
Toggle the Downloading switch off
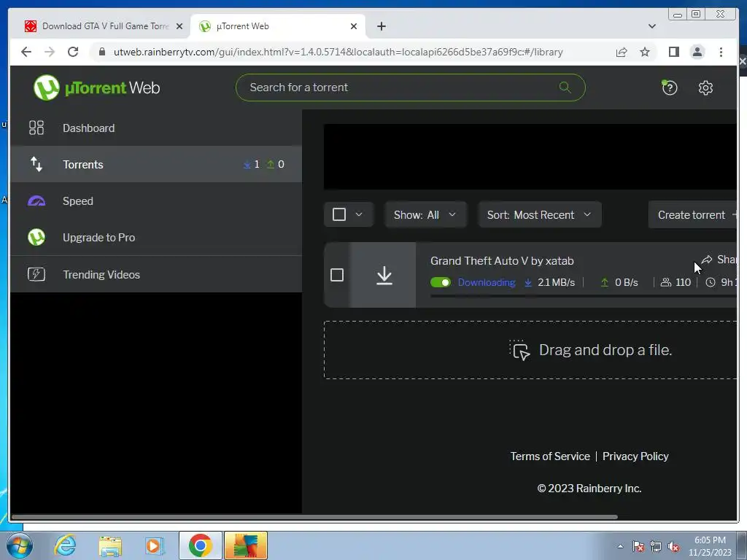click(x=440, y=282)
